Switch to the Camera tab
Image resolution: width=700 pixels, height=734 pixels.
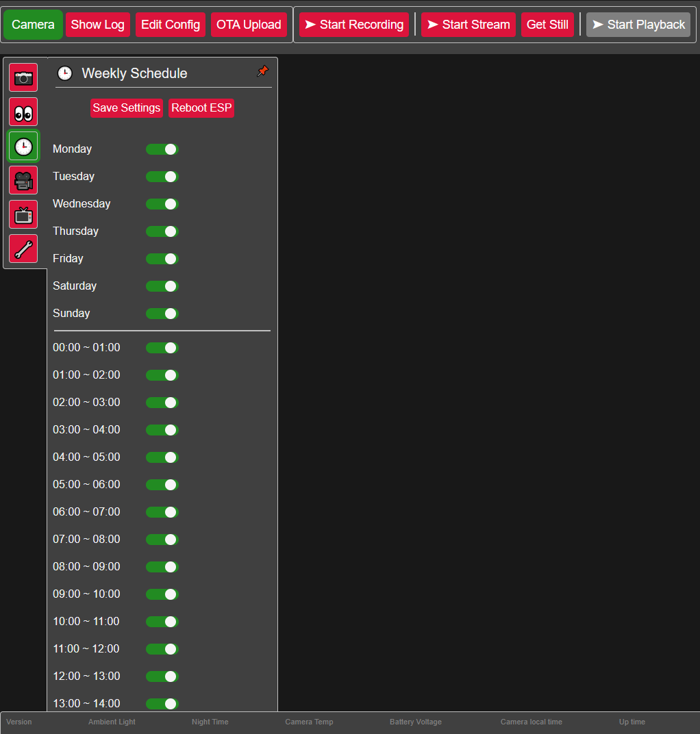[33, 25]
